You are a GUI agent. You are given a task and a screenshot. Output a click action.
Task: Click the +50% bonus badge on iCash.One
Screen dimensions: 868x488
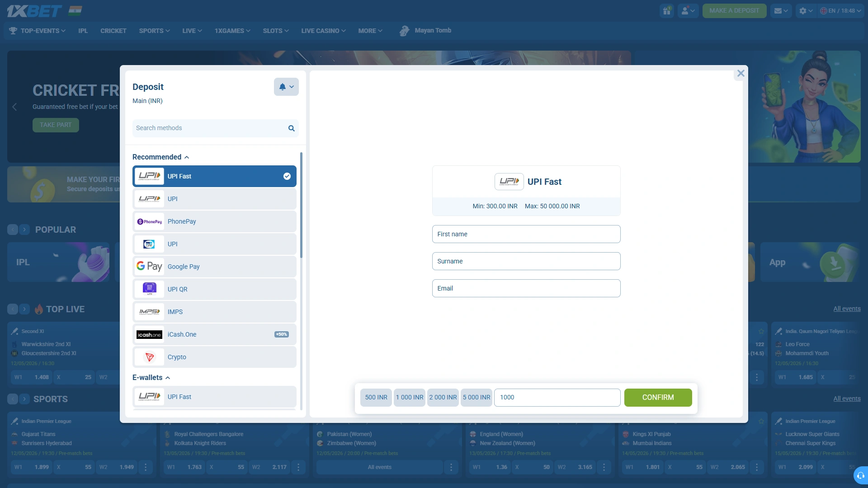[x=281, y=334]
